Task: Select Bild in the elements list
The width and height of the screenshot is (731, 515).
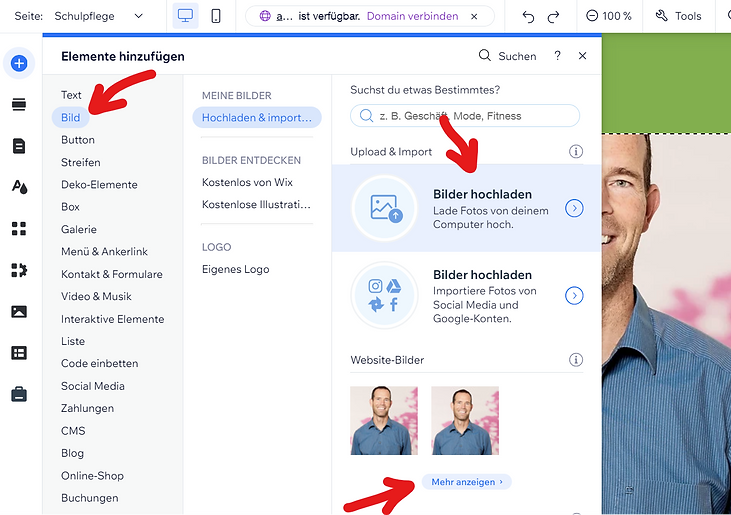Action: [70, 117]
